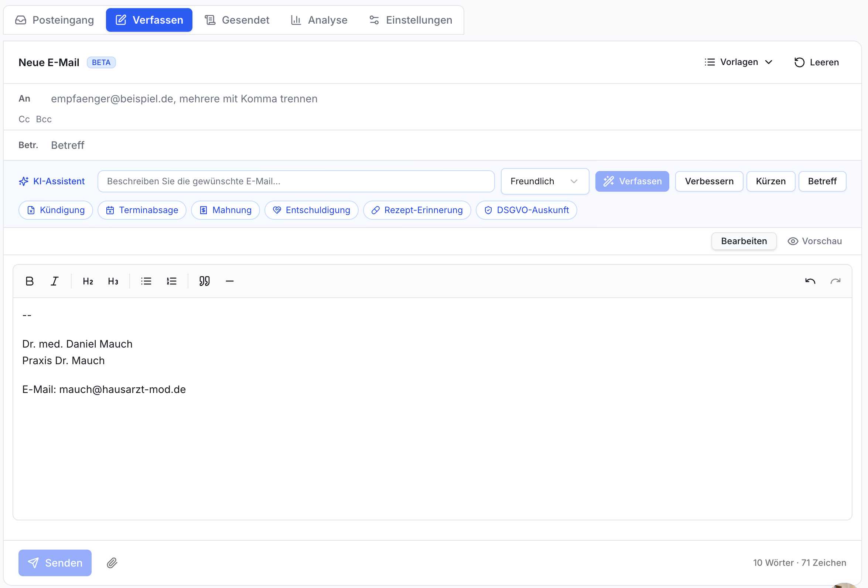This screenshot has width=868, height=588.
Task: Open the Freundlich tone dropdown
Action: (545, 181)
